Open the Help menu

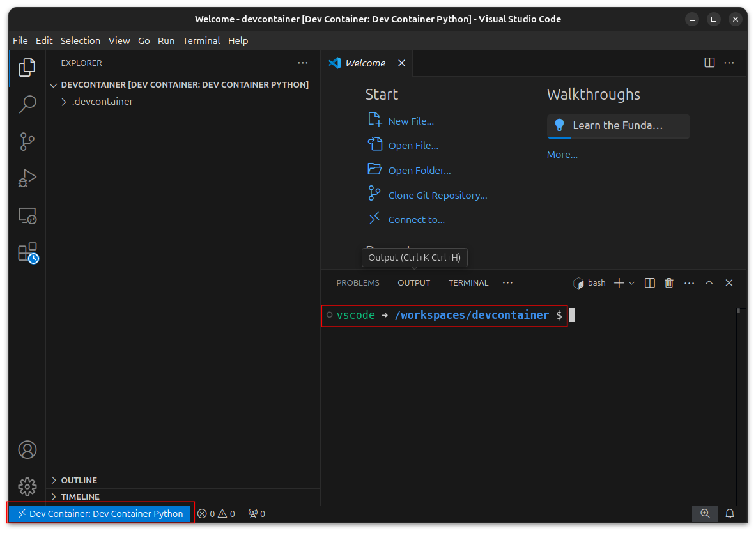pos(238,41)
